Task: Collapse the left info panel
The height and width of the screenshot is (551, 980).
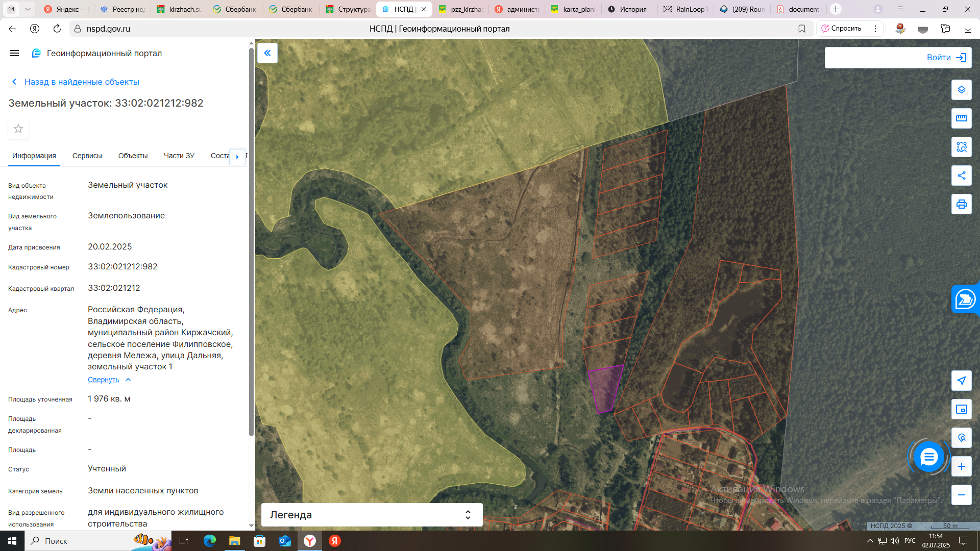Action: [x=267, y=53]
